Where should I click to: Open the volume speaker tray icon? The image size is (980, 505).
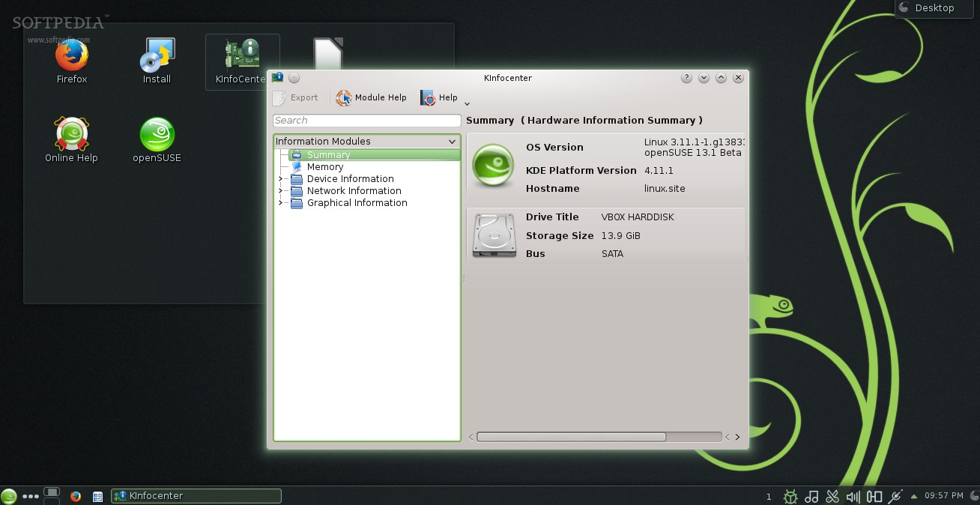pyautogui.click(x=853, y=496)
